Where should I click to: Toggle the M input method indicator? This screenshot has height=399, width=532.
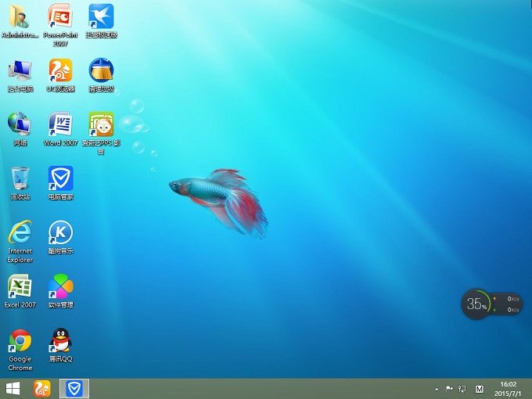[479, 389]
